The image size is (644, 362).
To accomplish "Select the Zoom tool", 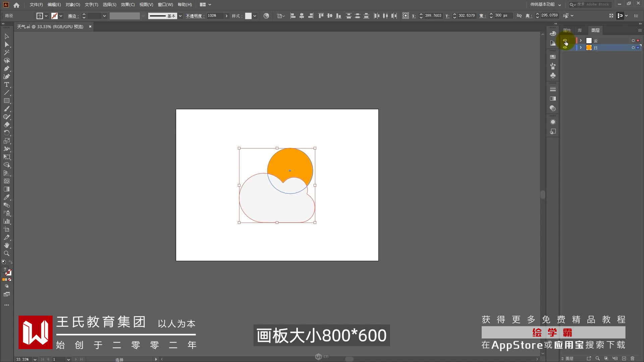I will pyautogui.click(x=6, y=254).
